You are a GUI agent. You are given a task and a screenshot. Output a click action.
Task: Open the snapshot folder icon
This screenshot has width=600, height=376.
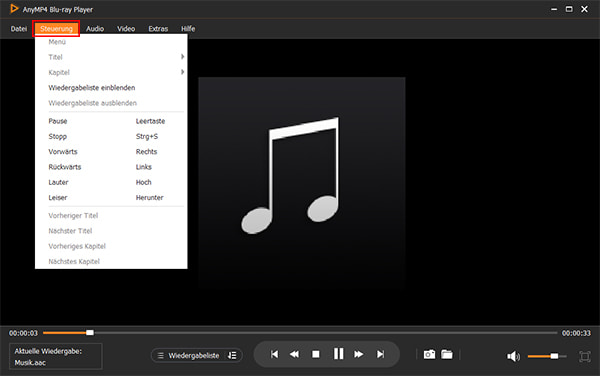click(x=447, y=355)
